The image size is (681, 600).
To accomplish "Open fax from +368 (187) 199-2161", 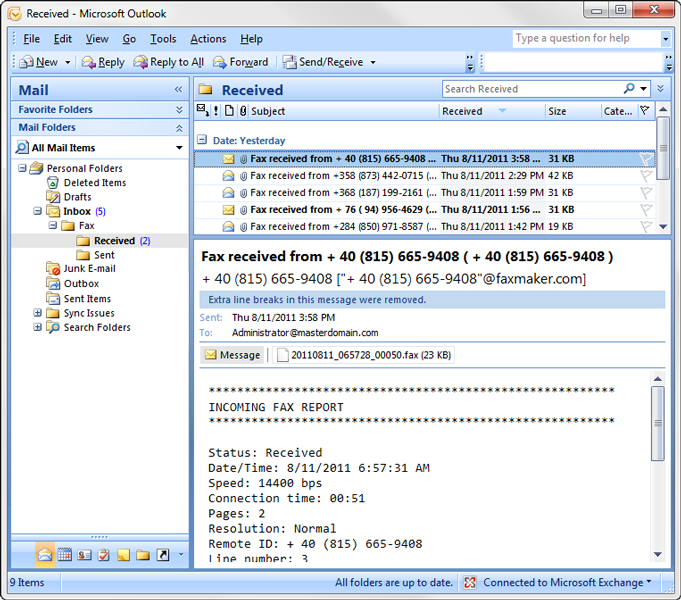I will tap(425, 192).
